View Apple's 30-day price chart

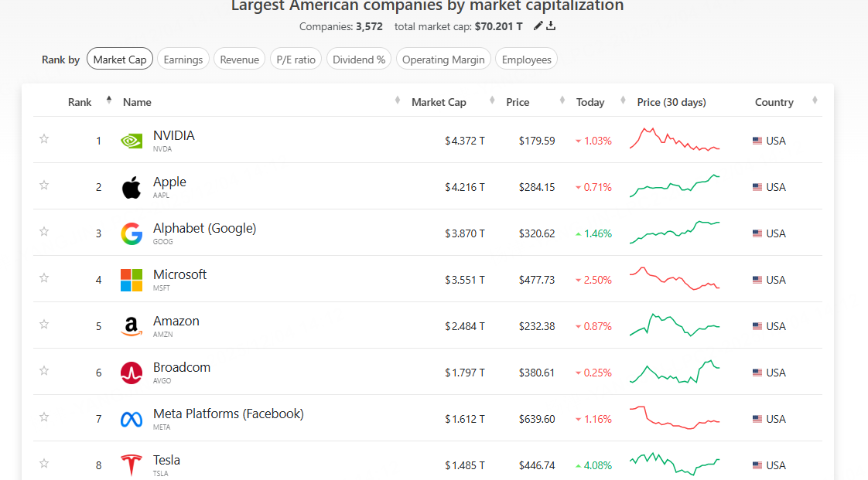point(675,186)
